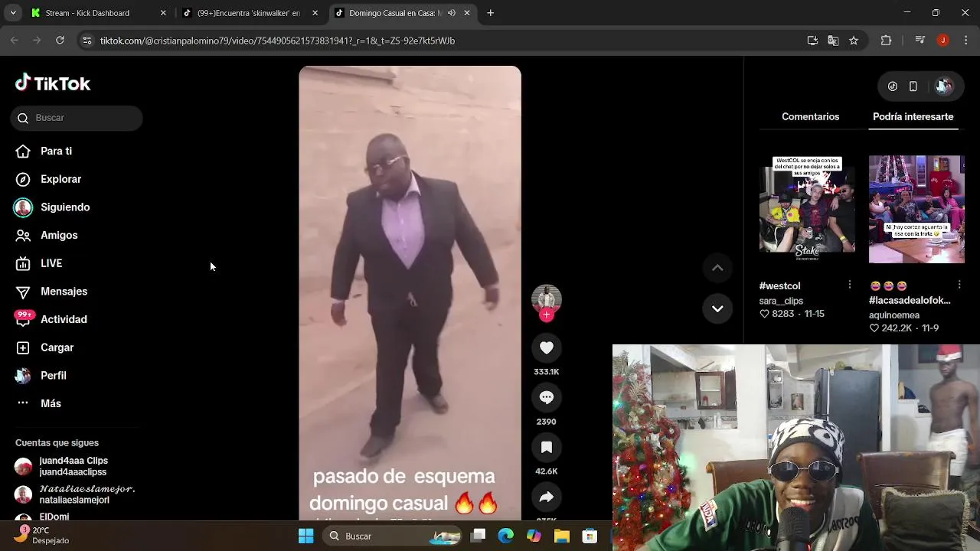The image size is (980, 551).
Task: Open the Windows Start menu
Action: 306,536
